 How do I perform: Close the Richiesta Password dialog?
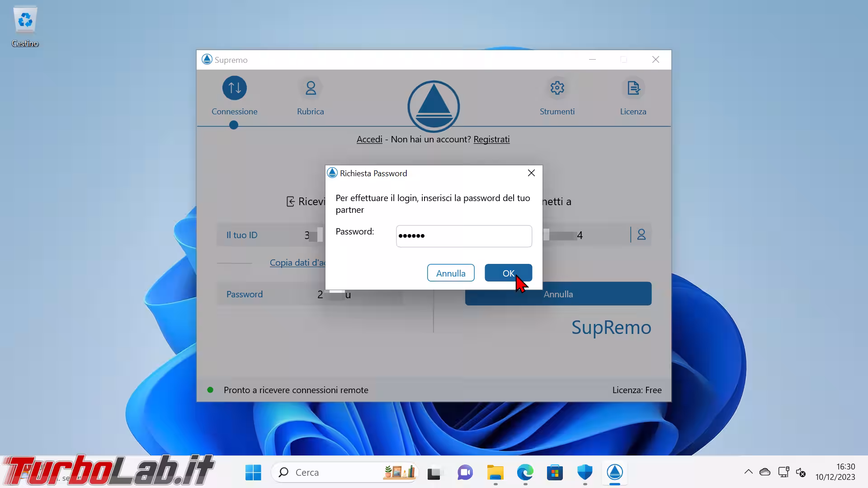pyautogui.click(x=531, y=173)
